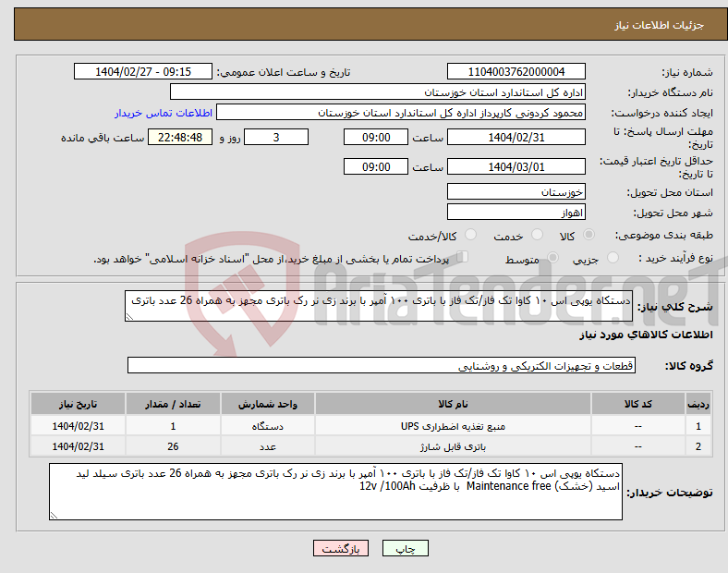Click the price validity hour 09:00 field
This screenshot has height=573, width=728.
376,166
